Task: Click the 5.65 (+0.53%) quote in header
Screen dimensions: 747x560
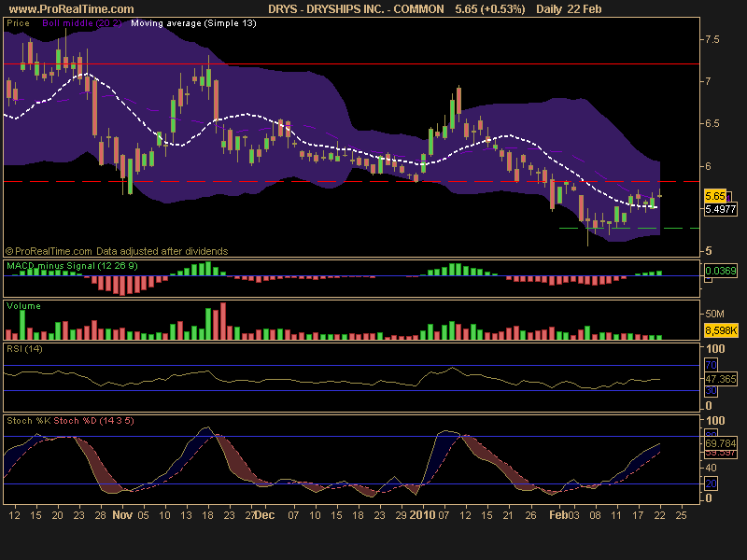Action: click(489, 9)
